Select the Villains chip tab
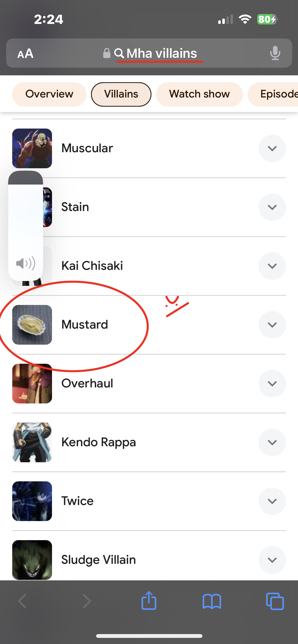 click(121, 94)
